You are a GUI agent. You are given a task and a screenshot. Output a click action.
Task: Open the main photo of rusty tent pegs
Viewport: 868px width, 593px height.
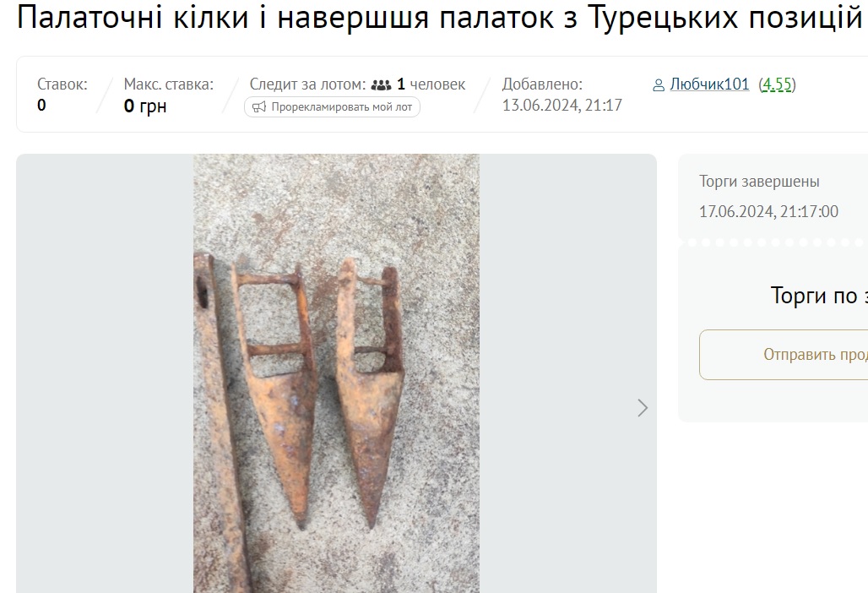pyautogui.click(x=336, y=373)
